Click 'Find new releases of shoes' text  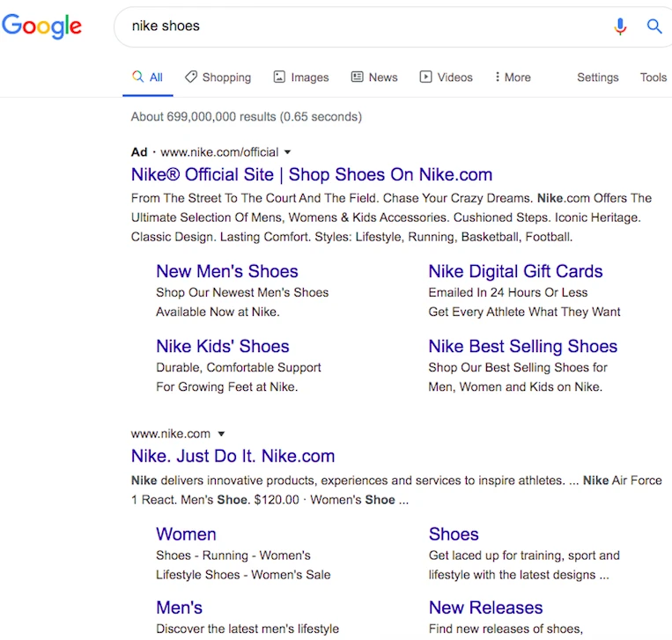[506, 629]
